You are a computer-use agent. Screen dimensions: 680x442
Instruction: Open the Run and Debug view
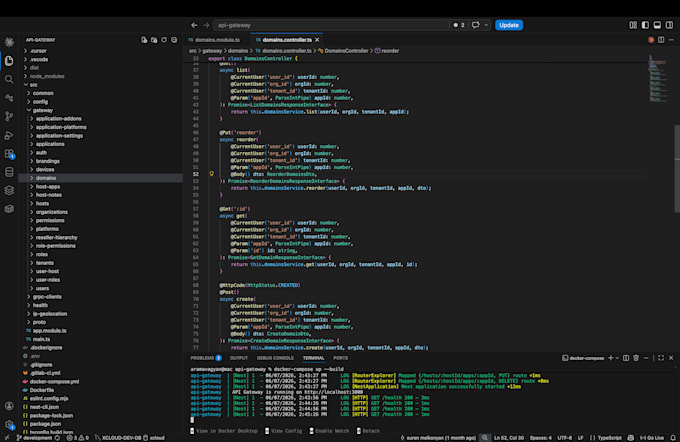click(9, 135)
